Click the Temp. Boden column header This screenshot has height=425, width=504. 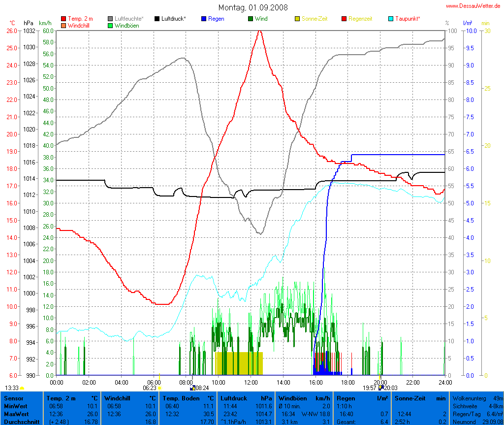pyautogui.click(x=189, y=397)
